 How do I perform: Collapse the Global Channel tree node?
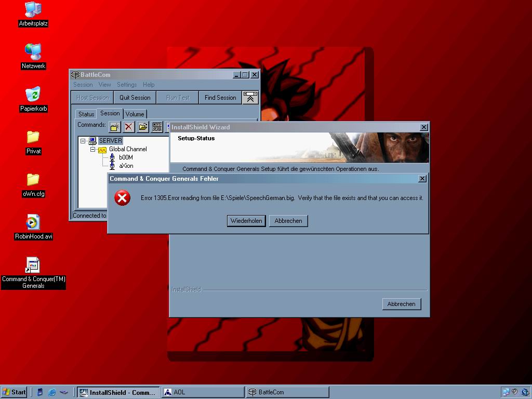[92, 149]
